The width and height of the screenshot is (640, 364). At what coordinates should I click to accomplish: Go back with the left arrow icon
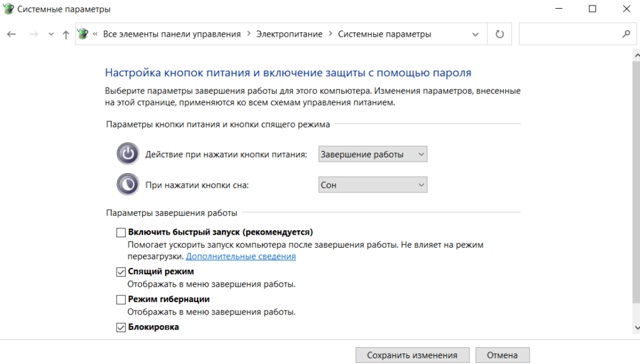[x=11, y=34]
